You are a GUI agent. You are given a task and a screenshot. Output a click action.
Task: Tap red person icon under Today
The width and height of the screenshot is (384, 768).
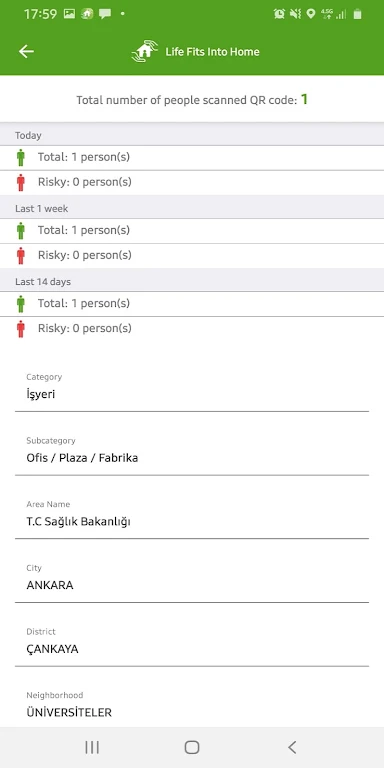point(21,182)
